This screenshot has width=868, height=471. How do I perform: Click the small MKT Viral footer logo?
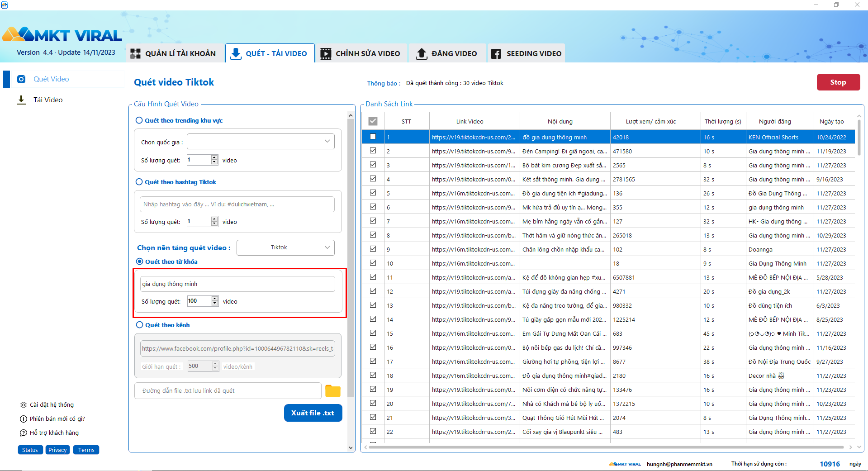(x=625, y=464)
